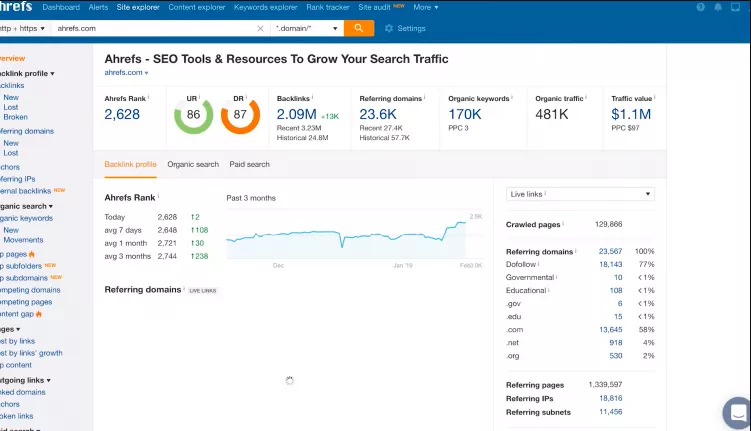Open the More menu in the top navigation
This screenshot has width=751, height=431.
(x=426, y=7)
